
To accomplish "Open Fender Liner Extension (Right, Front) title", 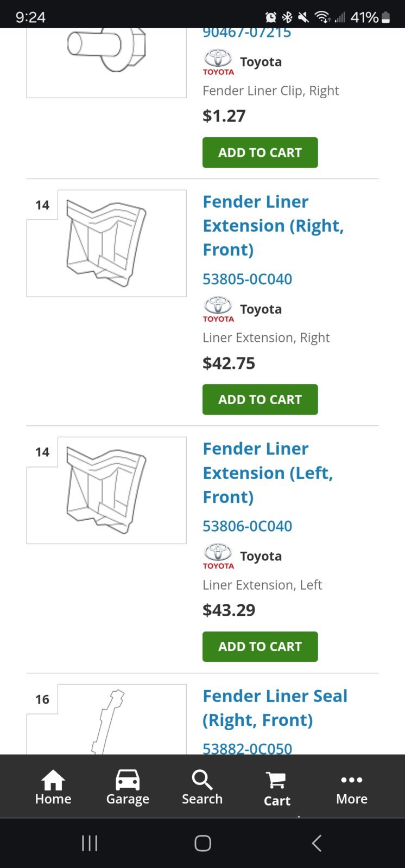I will pos(273,226).
